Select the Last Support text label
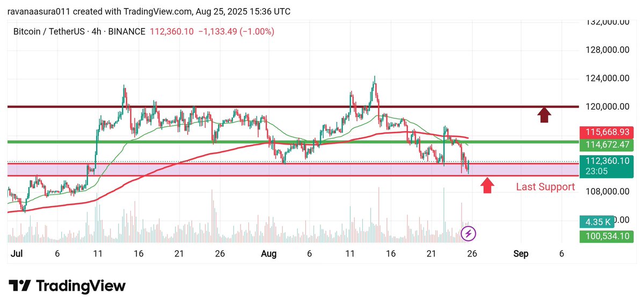644x308 pixels. 545,187
